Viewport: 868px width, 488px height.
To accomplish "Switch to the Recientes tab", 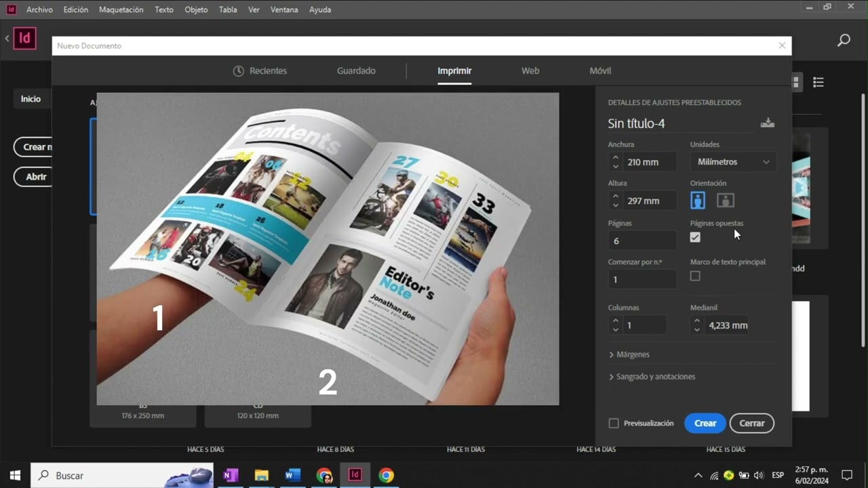I will click(260, 70).
